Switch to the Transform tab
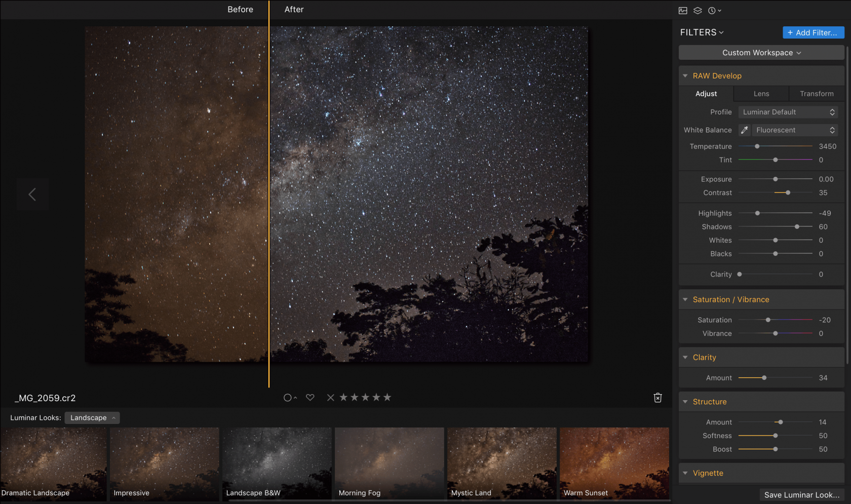 coord(817,93)
